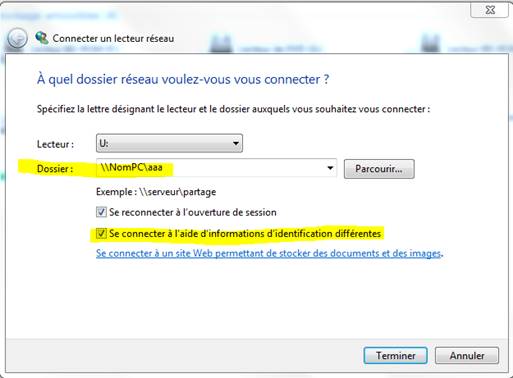Click the Lecteur : label
The image size is (513, 378).
(x=55, y=144)
